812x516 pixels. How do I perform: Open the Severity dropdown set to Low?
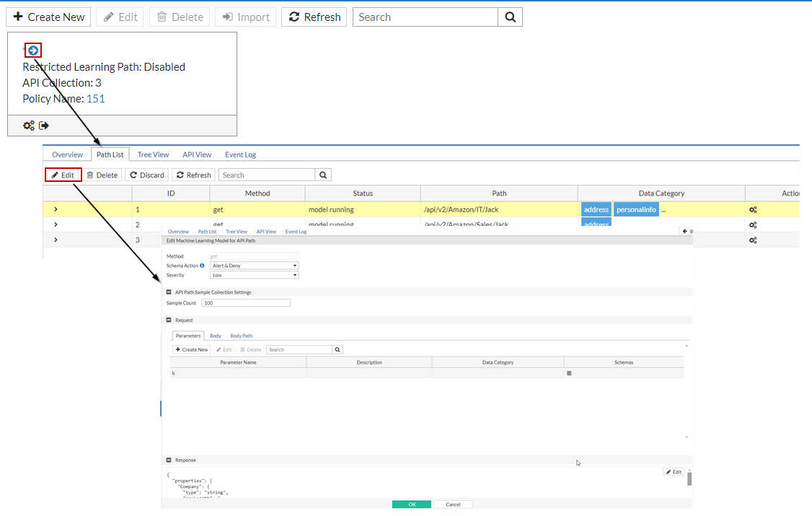(x=254, y=275)
